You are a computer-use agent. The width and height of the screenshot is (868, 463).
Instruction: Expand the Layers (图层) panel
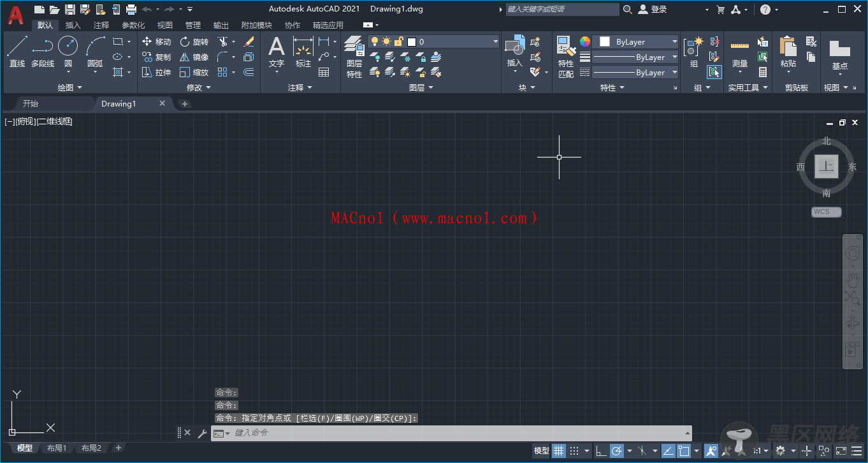click(421, 87)
